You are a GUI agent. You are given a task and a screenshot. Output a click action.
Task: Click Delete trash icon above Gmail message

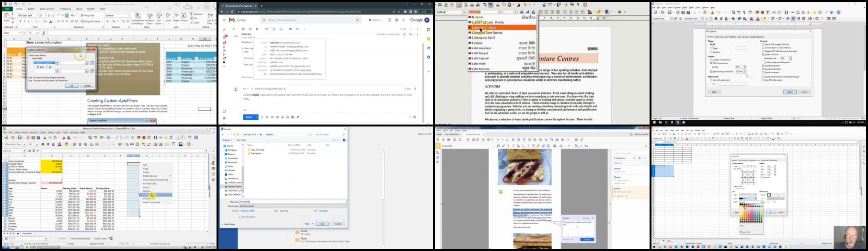pos(257,29)
